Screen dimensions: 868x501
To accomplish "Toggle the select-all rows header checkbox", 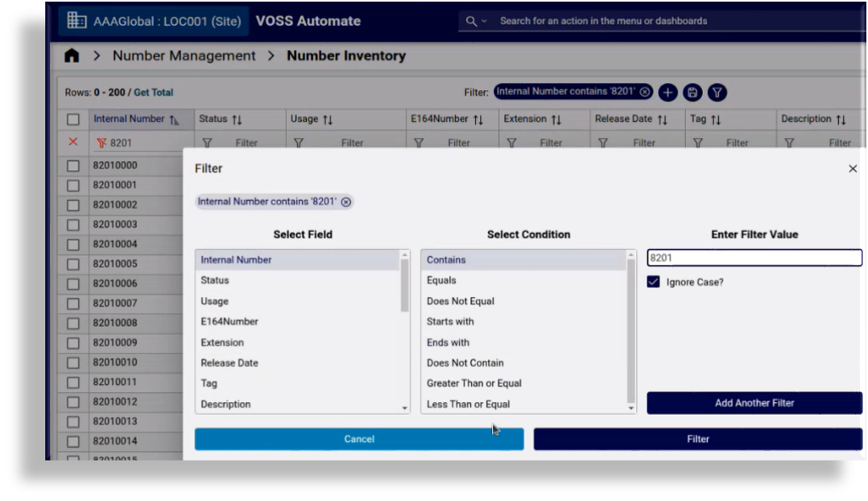I will tap(73, 119).
